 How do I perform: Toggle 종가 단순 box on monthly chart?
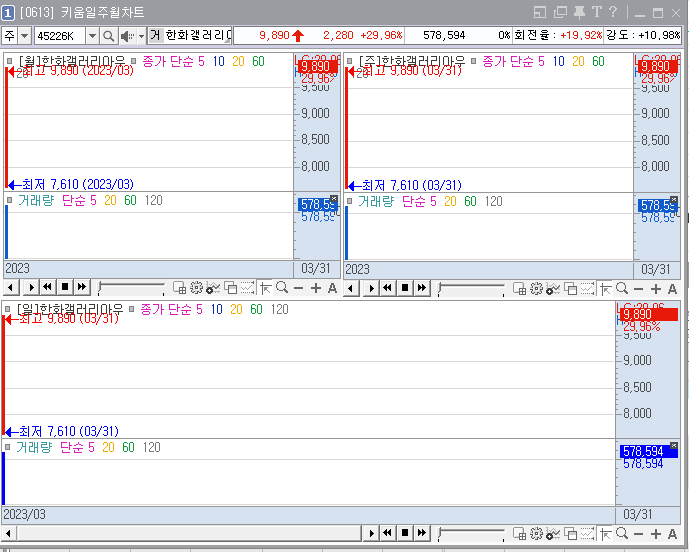point(134,61)
